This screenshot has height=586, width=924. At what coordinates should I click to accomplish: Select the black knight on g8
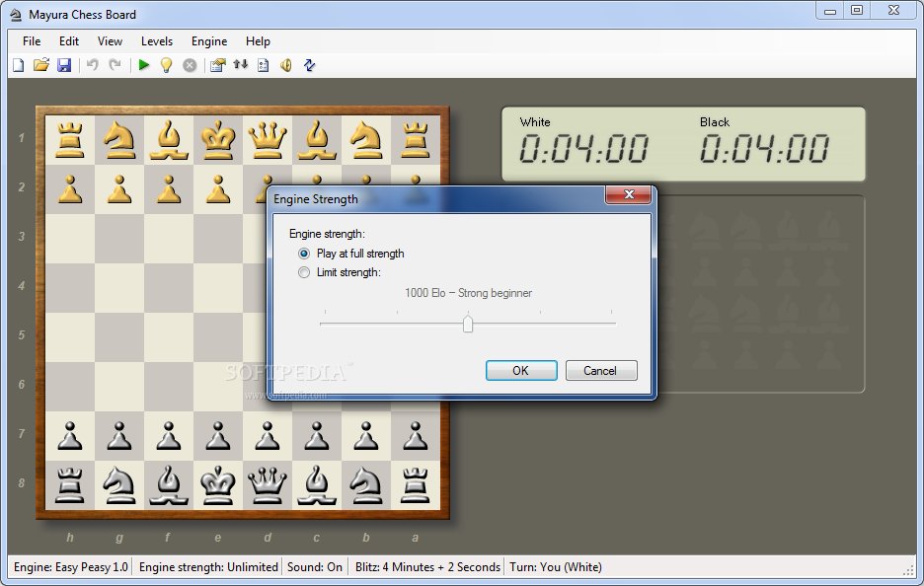[119, 485]
